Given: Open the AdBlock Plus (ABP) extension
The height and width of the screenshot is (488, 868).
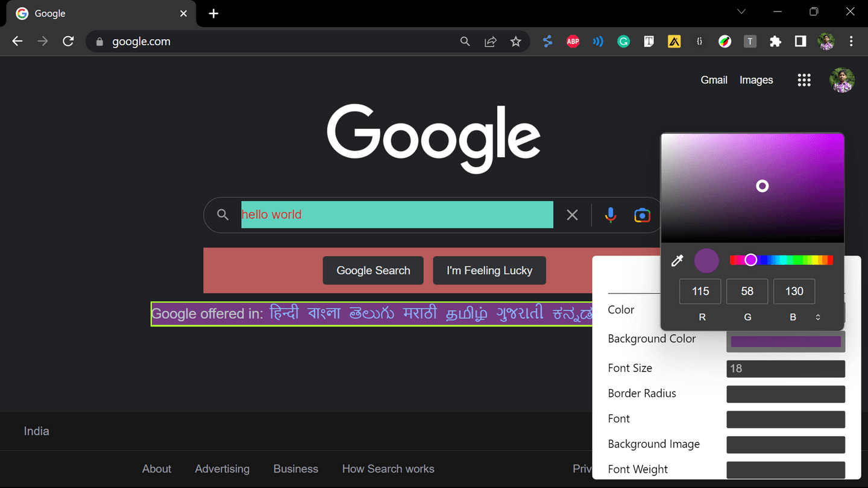Looking at the screenshot, I should pyautogui.click(x=573, y=42).
